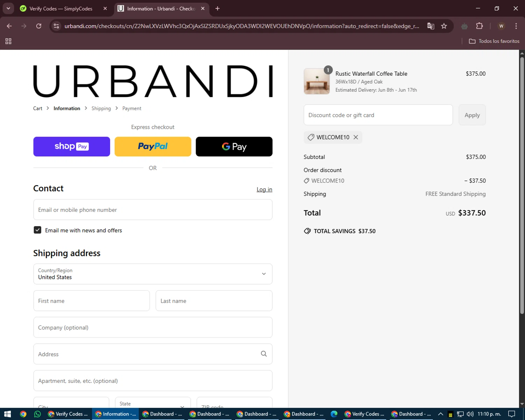Click the taskbar clock 11:10 p. m.

[489, 414]
